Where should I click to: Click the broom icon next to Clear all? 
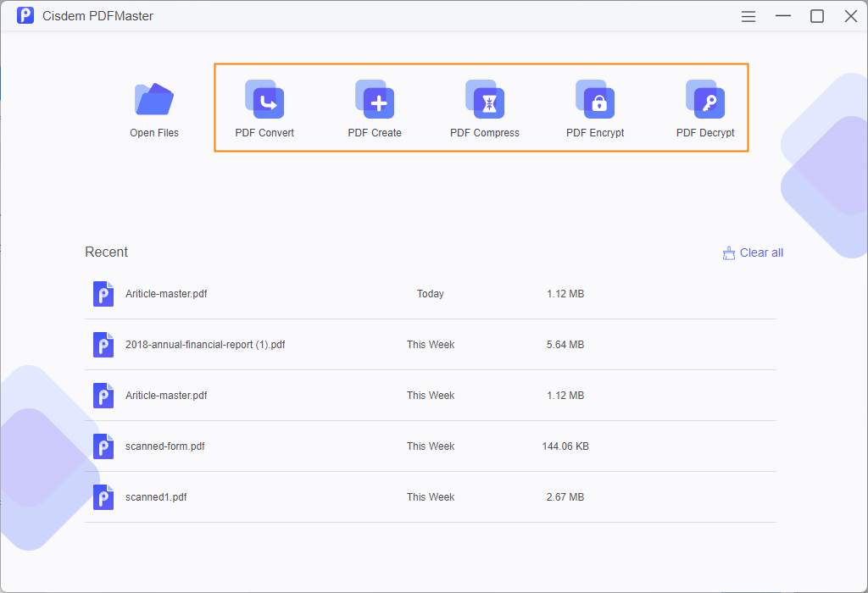pos(728,252)
